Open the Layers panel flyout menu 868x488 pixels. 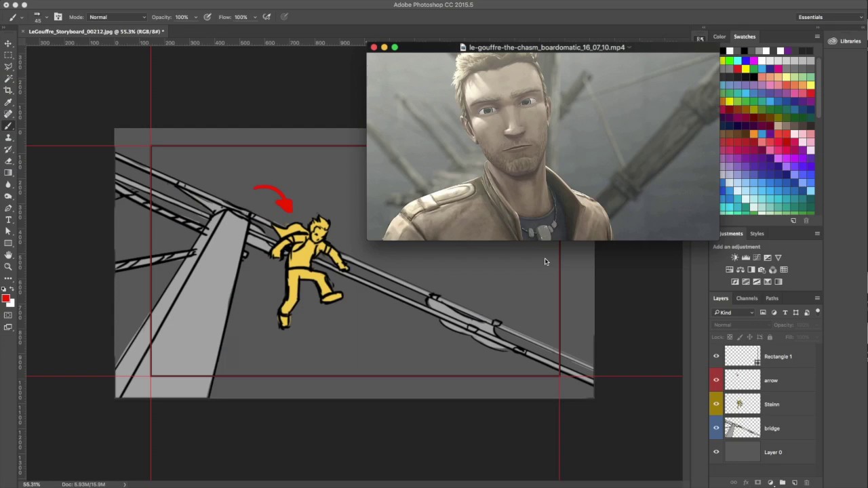coord(817,298)
